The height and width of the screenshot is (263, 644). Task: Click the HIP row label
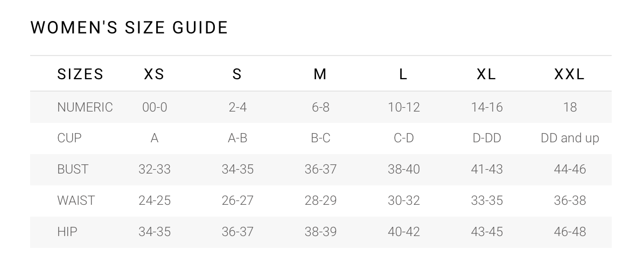[67, 232]
